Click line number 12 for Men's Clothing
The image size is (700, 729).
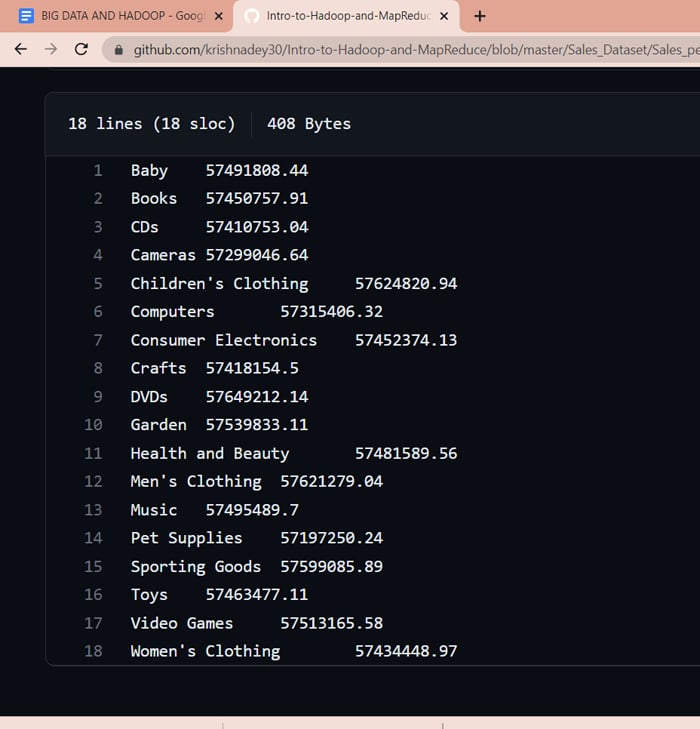[94, 482]
